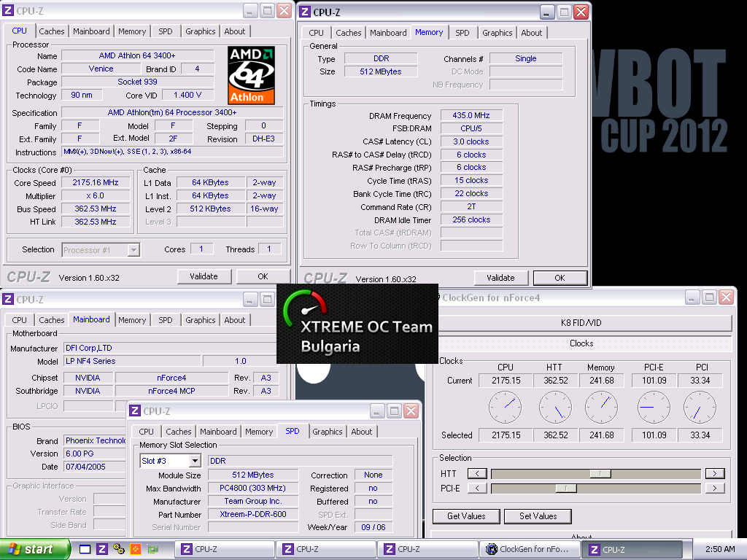747x560 pixels.
Task: Open the Caches tab in CPU window
Action: [x=52, y=31]
